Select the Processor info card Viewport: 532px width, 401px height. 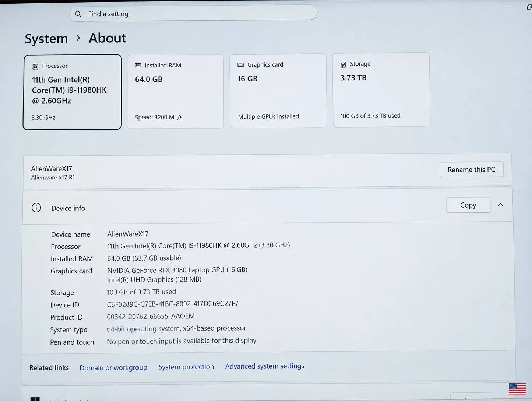click(x=72, y=92)
